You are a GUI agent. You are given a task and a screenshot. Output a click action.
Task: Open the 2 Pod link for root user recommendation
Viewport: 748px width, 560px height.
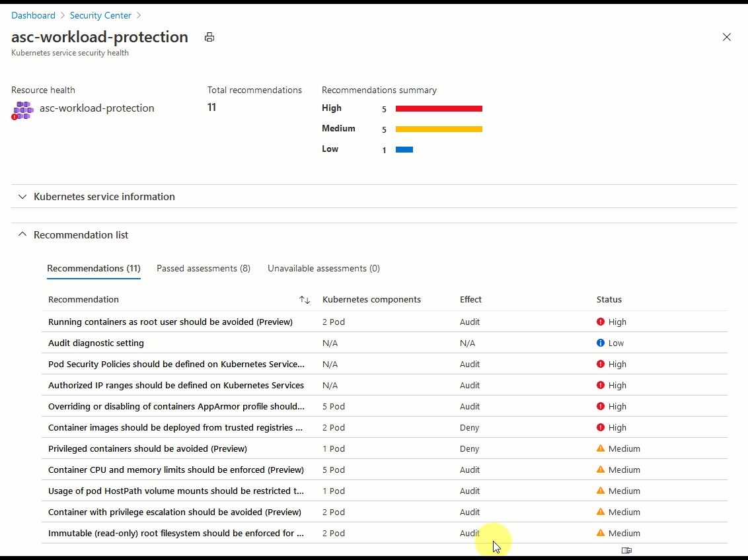(333, 322)
